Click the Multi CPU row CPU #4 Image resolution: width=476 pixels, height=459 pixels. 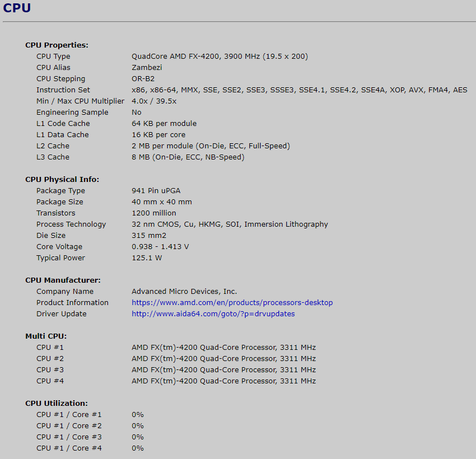click(176, 381)
